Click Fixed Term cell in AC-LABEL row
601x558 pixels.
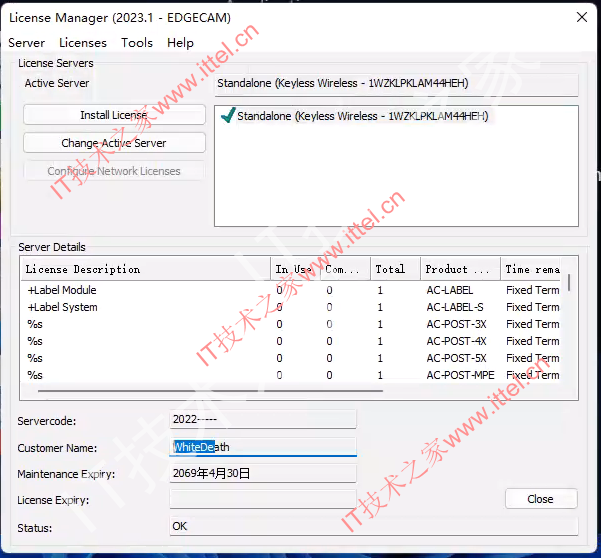tap(532, 290)
